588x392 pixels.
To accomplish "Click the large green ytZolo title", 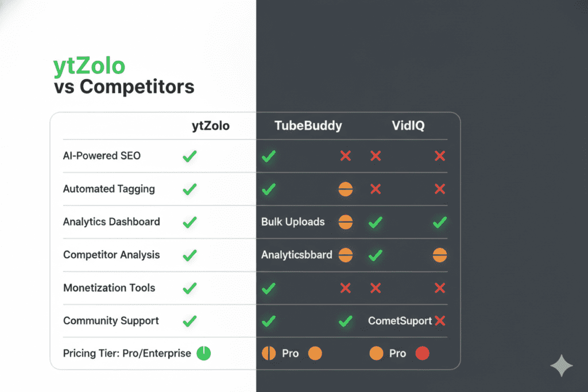I will coord(89,66).
